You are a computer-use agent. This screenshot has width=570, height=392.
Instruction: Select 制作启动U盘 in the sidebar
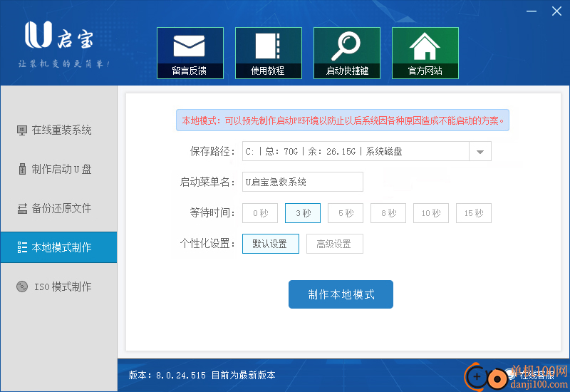pos(59,169)
